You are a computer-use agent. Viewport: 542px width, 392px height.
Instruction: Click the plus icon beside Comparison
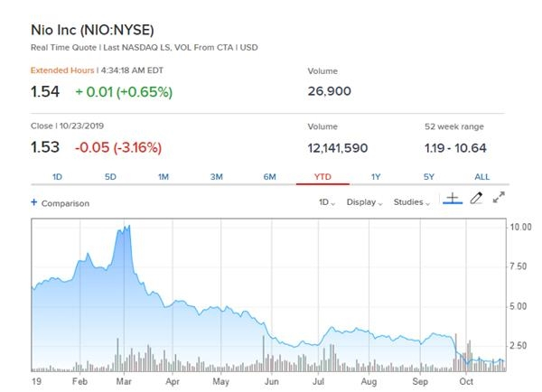34,203
